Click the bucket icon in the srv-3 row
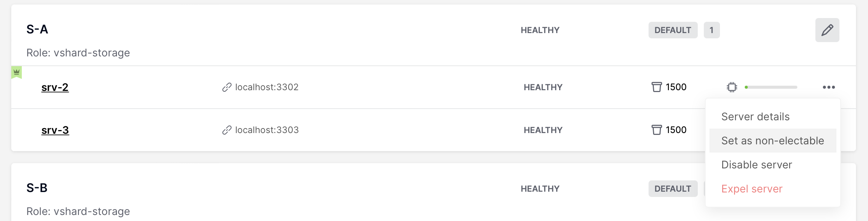This screenshot has width=868, height=221. click(656, 130)
